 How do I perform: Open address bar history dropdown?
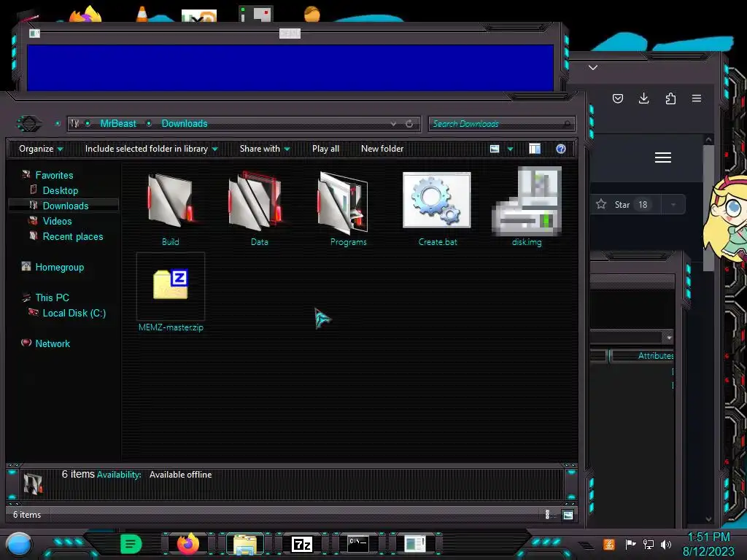pos(393,124)
